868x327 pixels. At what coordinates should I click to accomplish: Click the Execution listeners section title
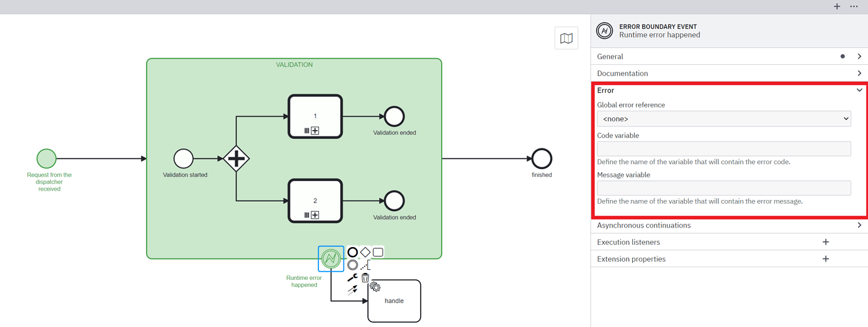point(628,242)
